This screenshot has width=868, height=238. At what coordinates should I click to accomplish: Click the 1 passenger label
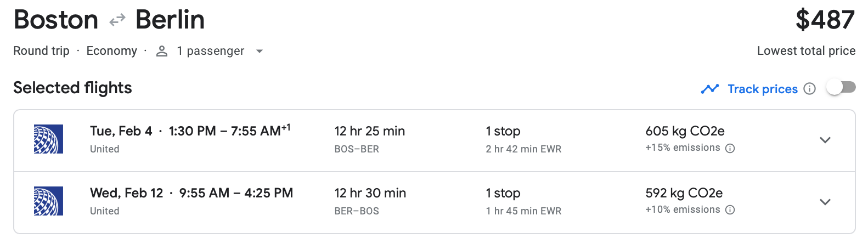(210, 51)
